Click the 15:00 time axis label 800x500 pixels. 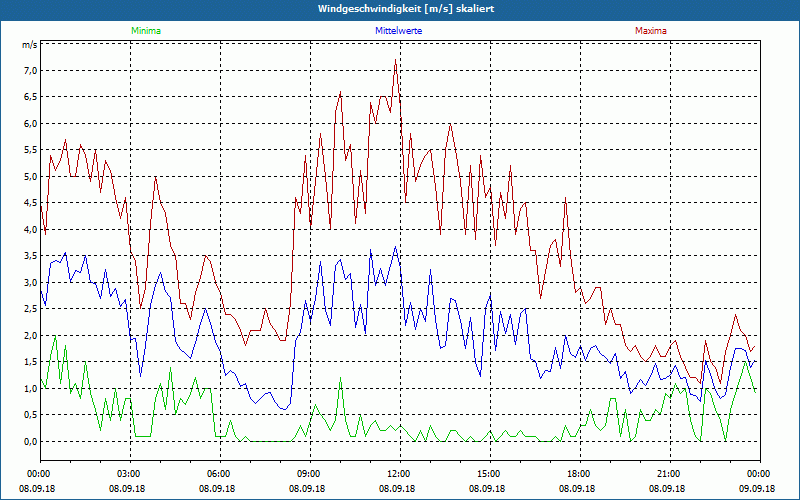[490, 474]
